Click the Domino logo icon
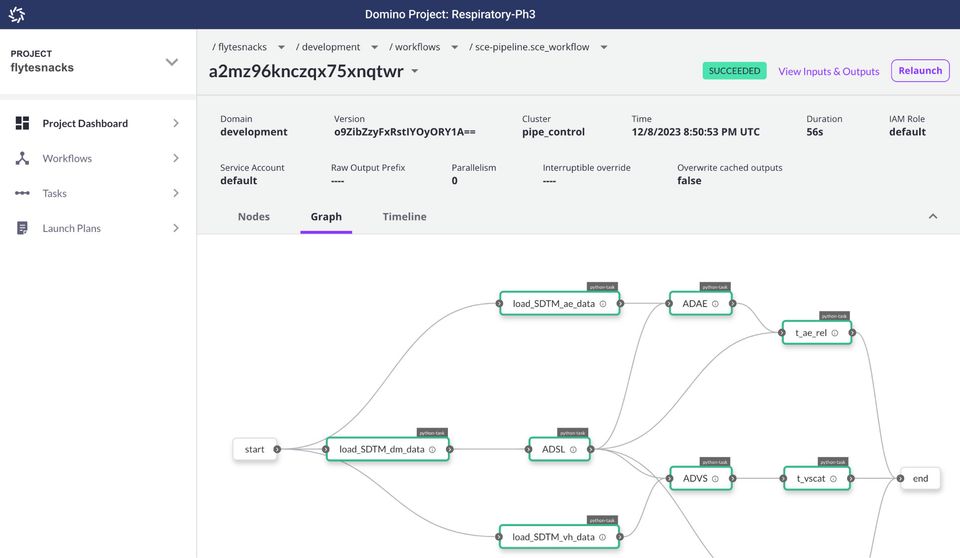The image size is (960, 558). pyautogui.click(x=17, y=14)
